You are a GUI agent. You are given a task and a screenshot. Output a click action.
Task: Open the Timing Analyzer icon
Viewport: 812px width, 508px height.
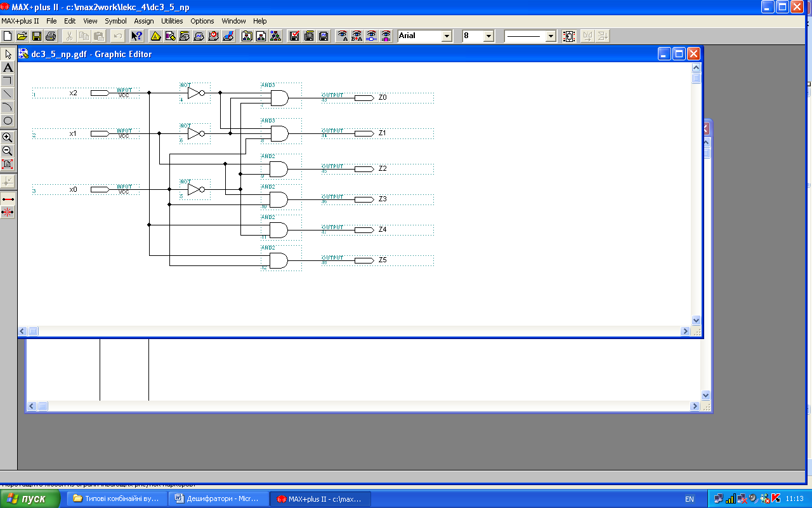[213, 36]
